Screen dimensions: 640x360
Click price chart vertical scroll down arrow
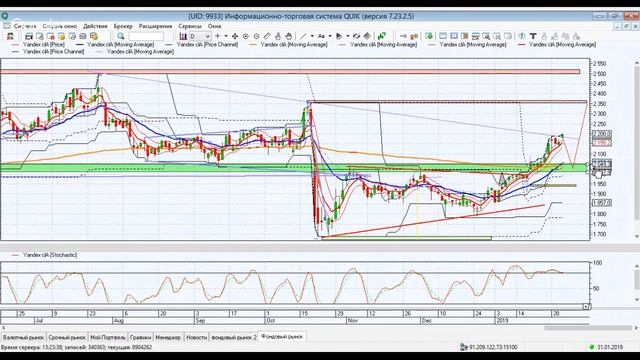(636, 236)
